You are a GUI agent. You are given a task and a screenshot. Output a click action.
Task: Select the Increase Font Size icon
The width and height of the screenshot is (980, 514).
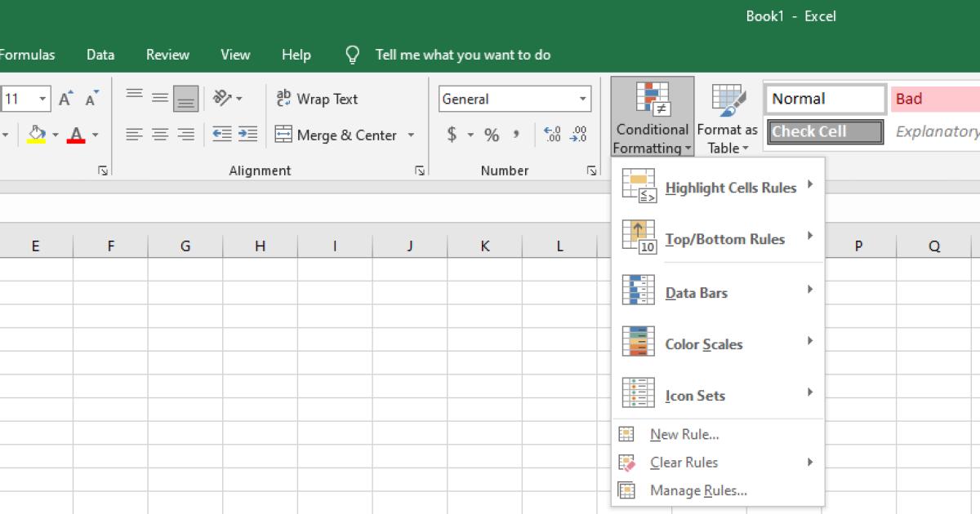click(x=65, y=96)
